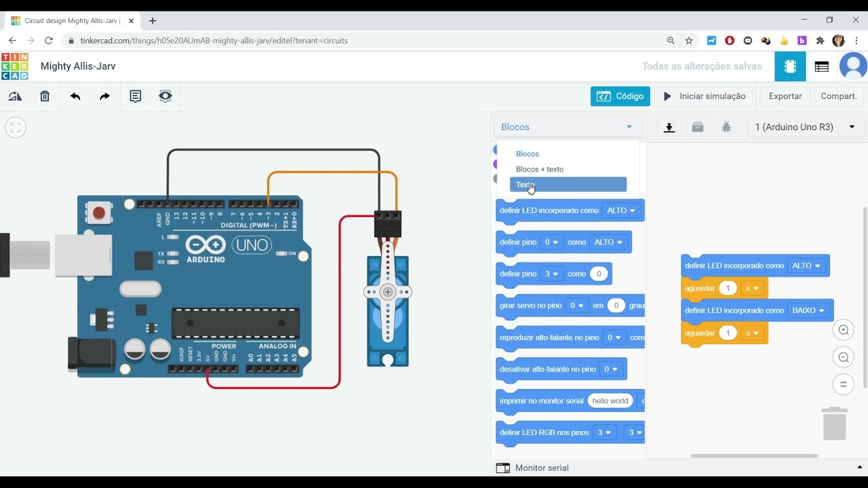Click the Todas as alterações salvas status
The width and height of the screenshot is (868, 488).
coord(702,66)
